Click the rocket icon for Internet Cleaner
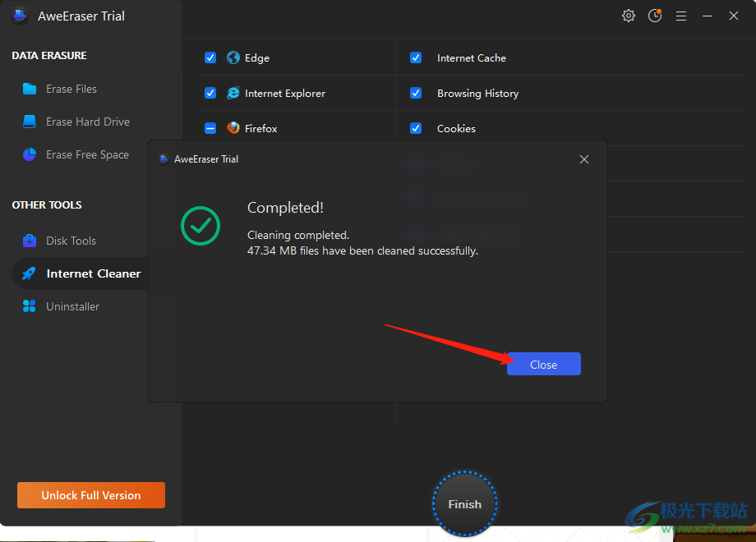This screenshot has width=756, height=542. [29, 273]
